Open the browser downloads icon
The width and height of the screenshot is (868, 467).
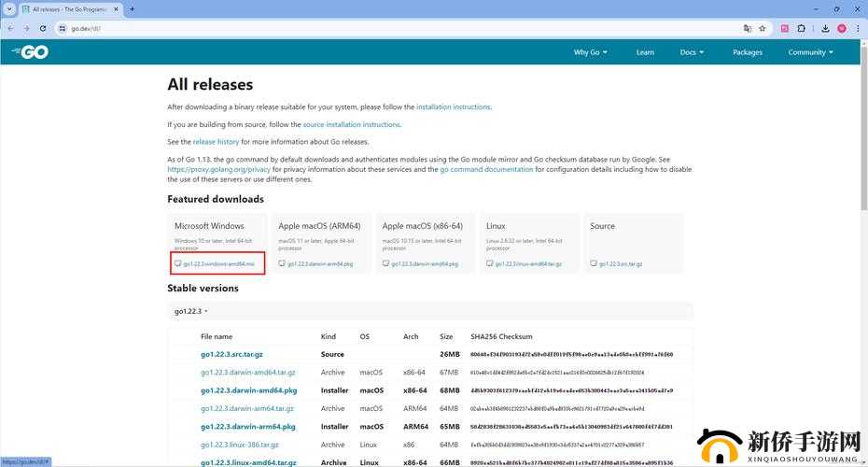(825, 29)
